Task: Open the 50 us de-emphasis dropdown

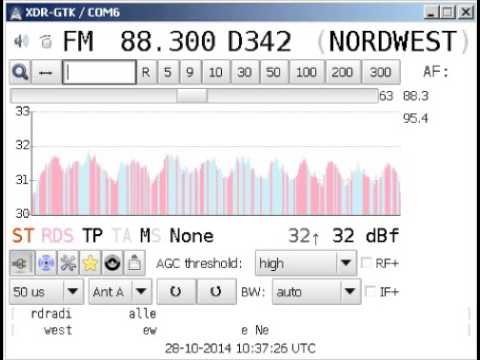Action: coord(46,292)
